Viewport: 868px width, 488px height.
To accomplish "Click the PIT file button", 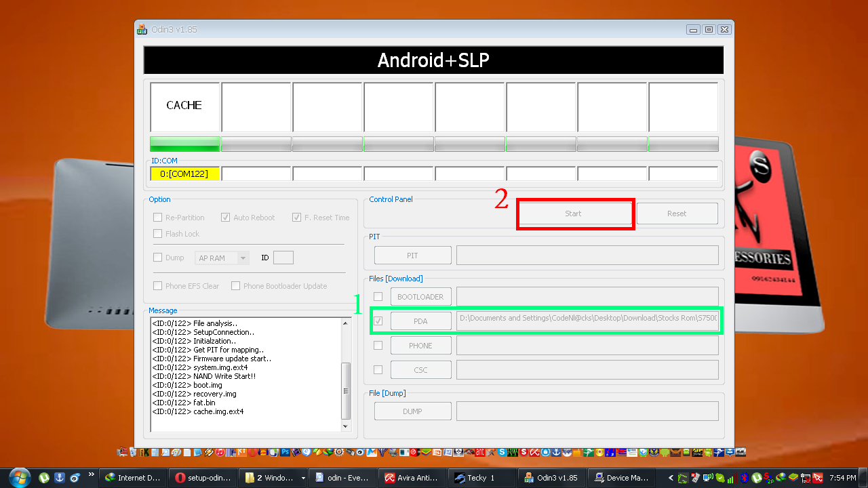I will pos(412,256).
